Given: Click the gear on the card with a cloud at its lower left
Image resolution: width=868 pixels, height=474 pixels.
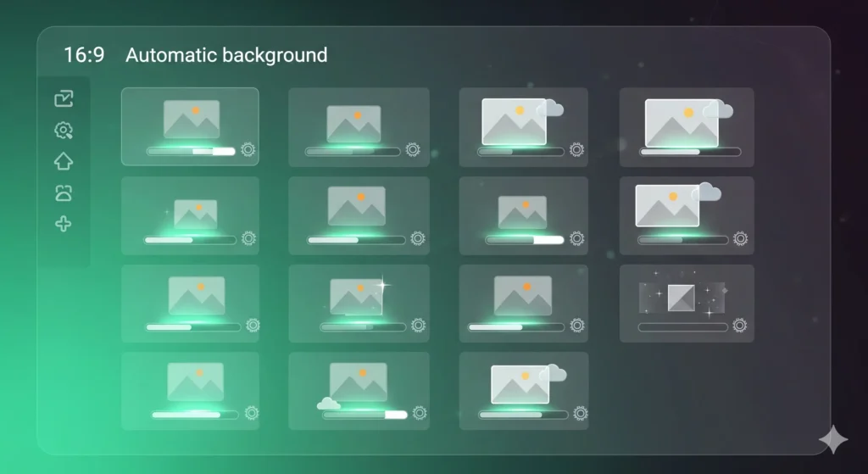Looking at the screenshot, I should 419,413.
